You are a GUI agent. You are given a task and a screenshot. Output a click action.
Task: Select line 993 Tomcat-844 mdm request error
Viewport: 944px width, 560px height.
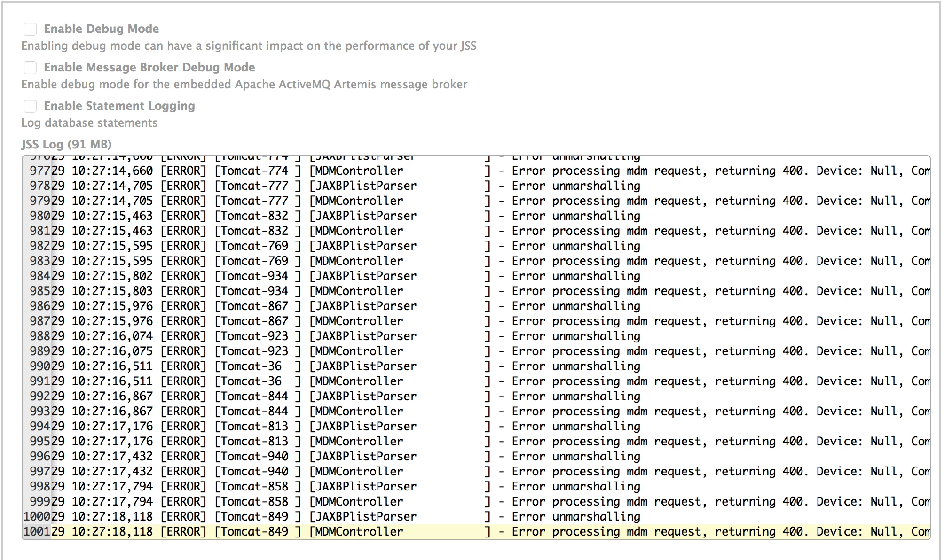[x=476, y=412]
